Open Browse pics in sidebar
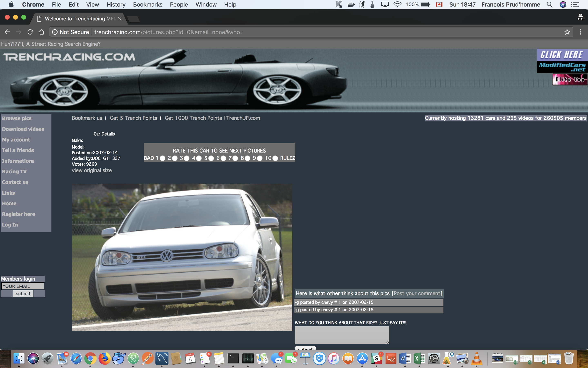The width and height of the screenshot is (588, 368). click(17, 118)
